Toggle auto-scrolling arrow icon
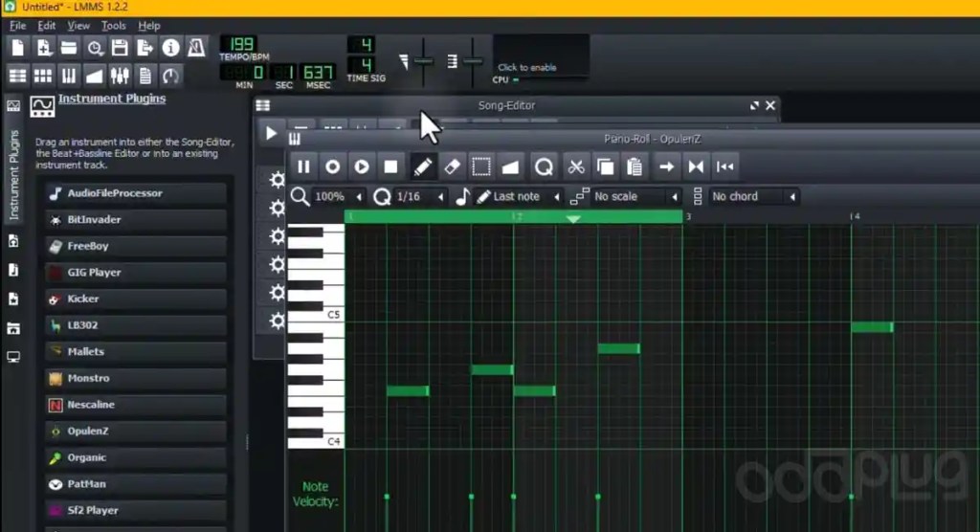 click(x=666, y=166)
